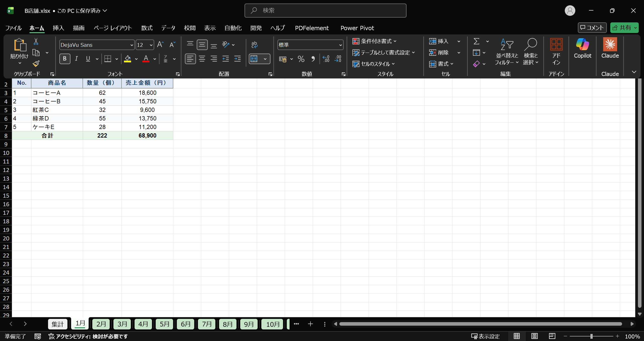644x341 pixels.
Task: Click the increase font size icon
Action: (160, 45)
